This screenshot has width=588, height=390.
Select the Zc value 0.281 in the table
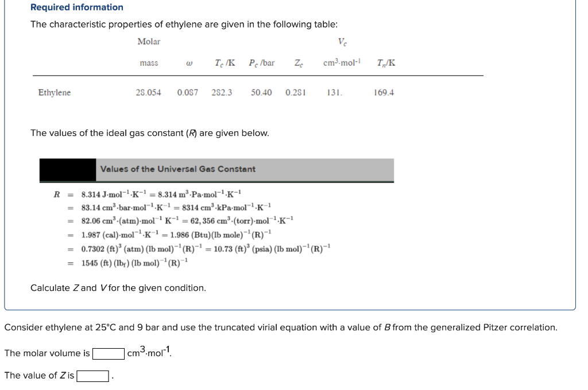[x=293, y=92]
